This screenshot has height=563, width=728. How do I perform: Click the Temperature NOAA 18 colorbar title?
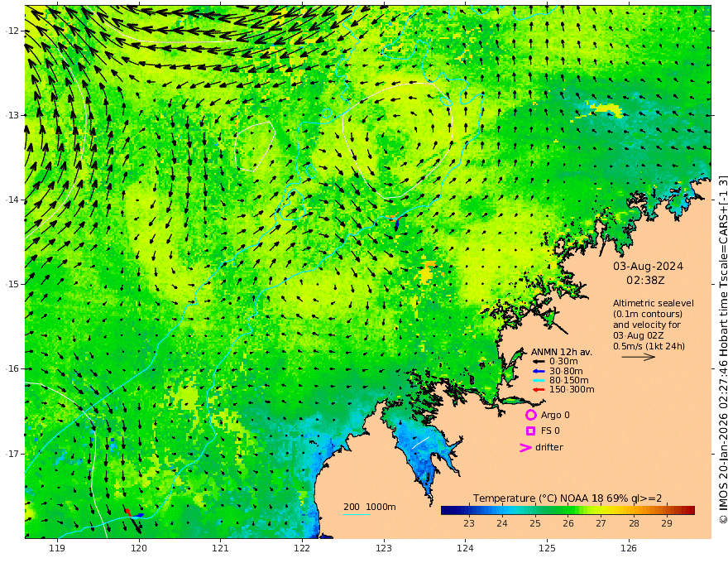[x=568, y=498]
